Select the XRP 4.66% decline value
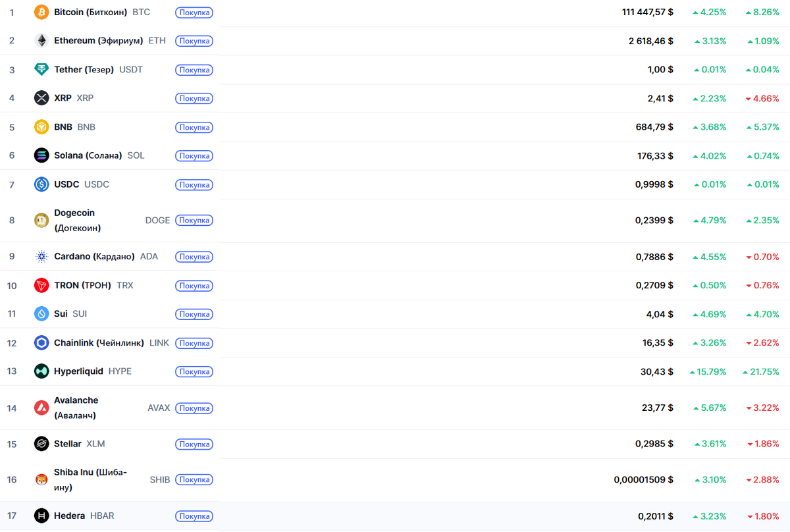Viewport: 790px width, 532px height. pos(762,98)
